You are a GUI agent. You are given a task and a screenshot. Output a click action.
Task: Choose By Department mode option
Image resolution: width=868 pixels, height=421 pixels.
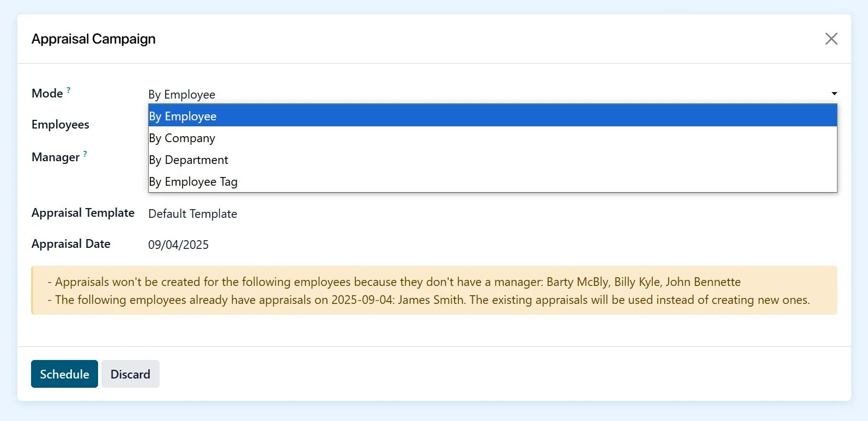493,160
